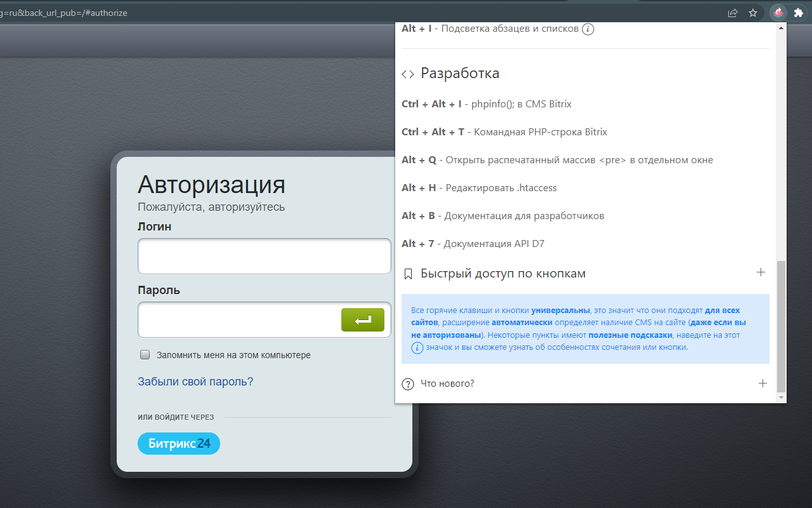The height and width of the screenshot is (508, 812).
Task: Click into the Логин input field
Action: tap(264, 257)
